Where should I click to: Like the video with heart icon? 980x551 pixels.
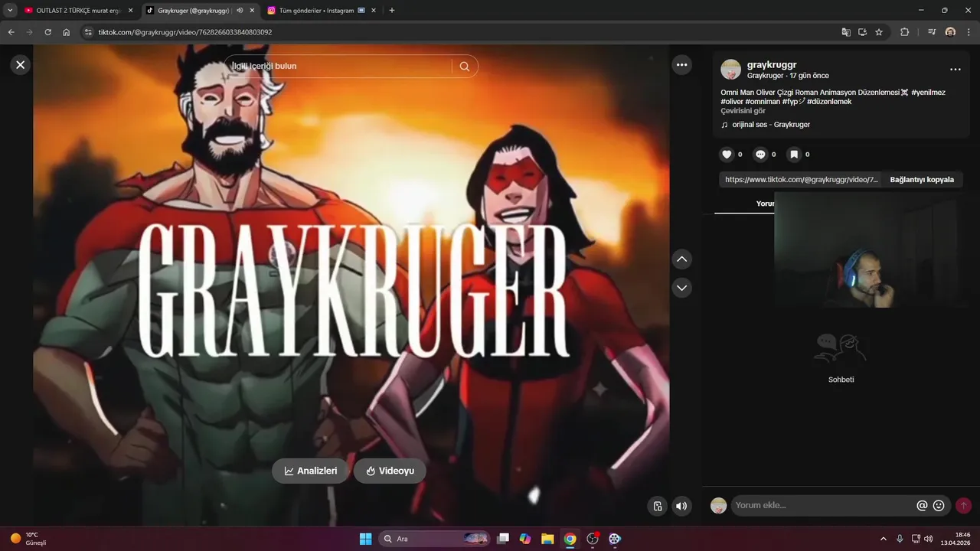[727, 155]
